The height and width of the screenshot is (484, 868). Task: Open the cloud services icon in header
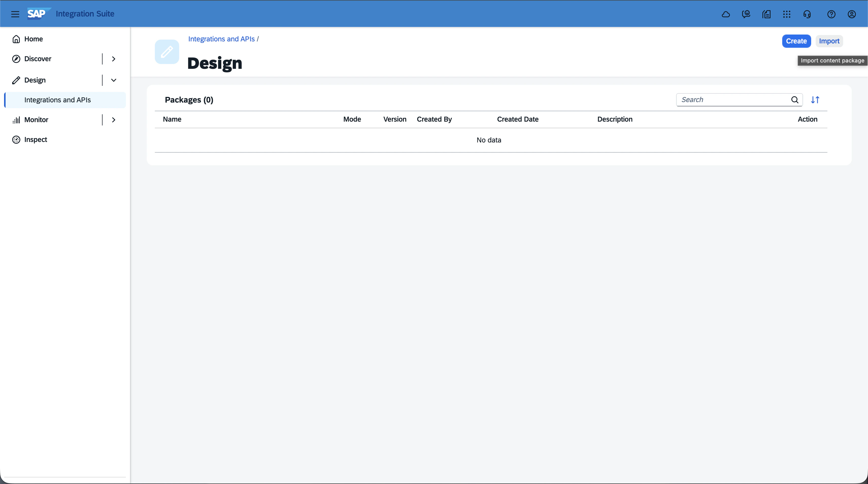726,14
